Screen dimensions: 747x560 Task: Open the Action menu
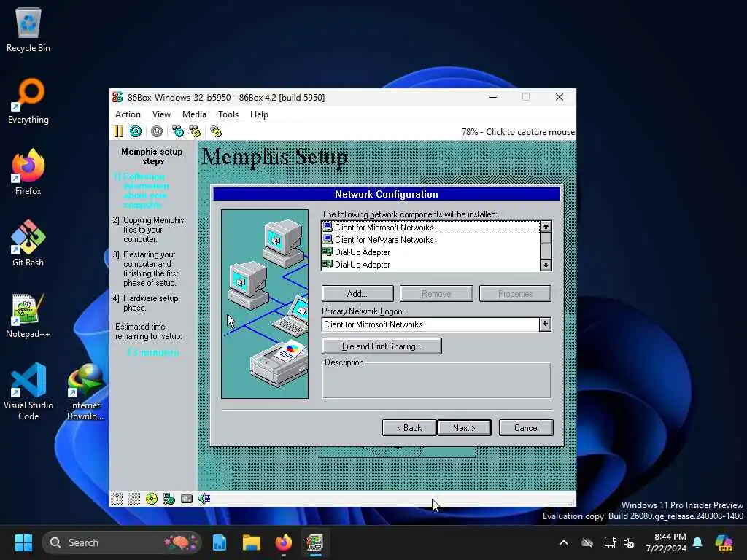coord(128,114)
